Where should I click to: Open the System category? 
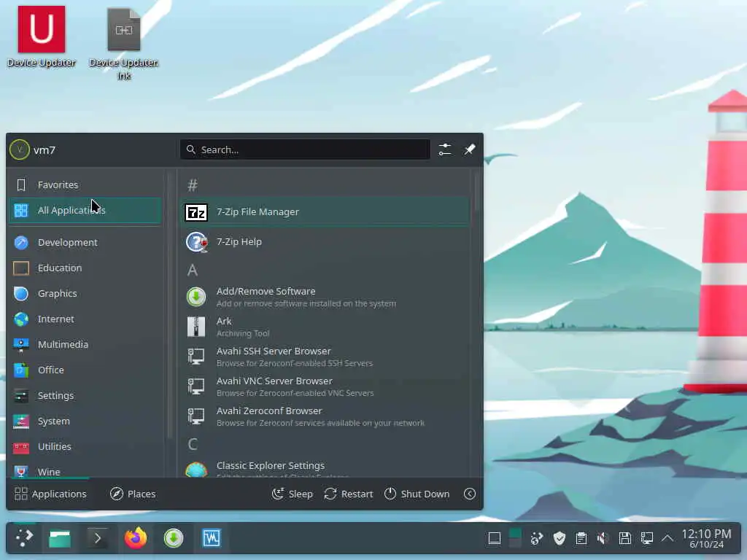85,421
